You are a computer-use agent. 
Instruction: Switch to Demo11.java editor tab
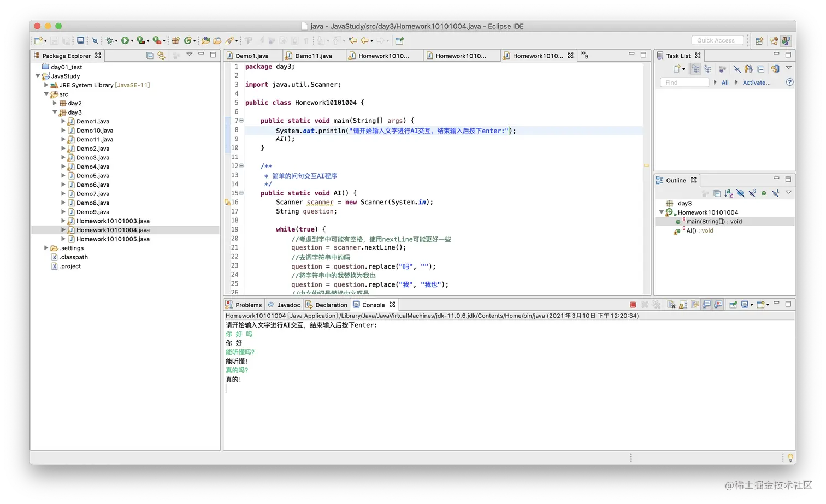point(314,56)
